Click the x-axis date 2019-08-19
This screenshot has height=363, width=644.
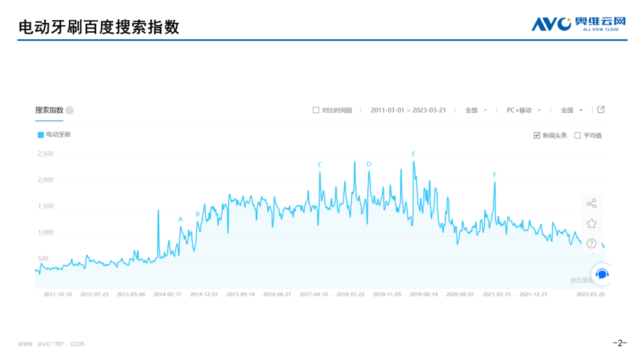[x=423, y=294]
